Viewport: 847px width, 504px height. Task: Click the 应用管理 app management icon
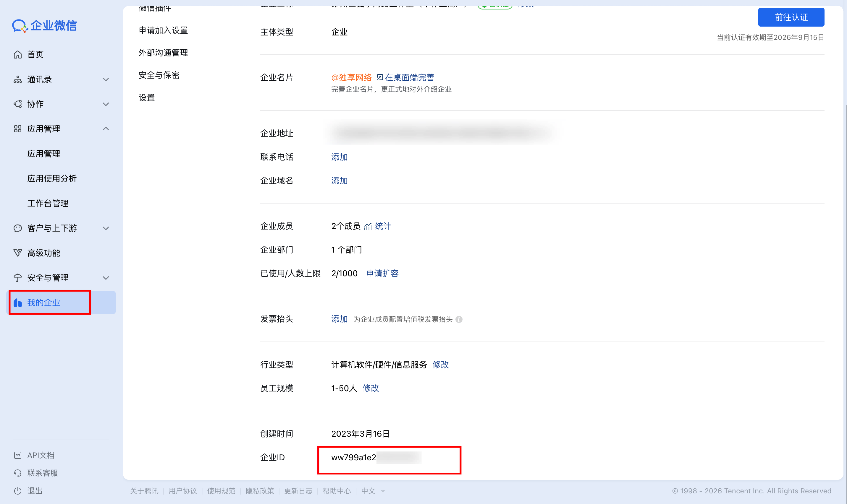click(18, 129)
